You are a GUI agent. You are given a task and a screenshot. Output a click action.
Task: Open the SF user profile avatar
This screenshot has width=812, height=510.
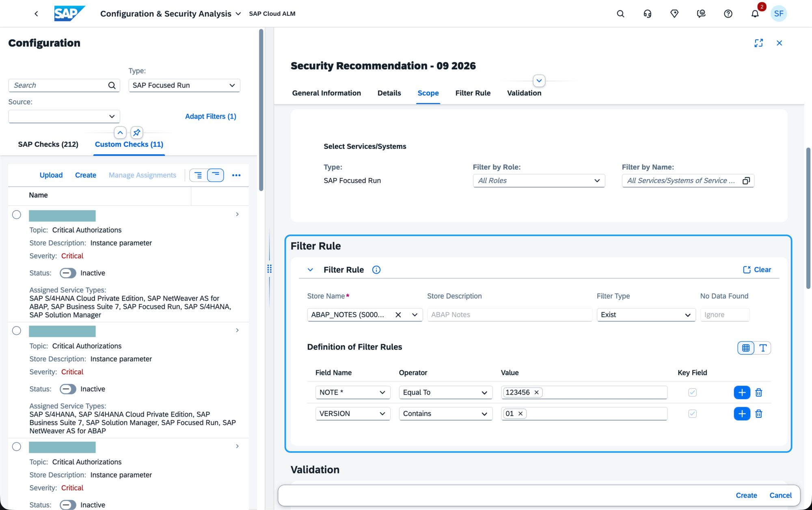[x=779, y=14]
